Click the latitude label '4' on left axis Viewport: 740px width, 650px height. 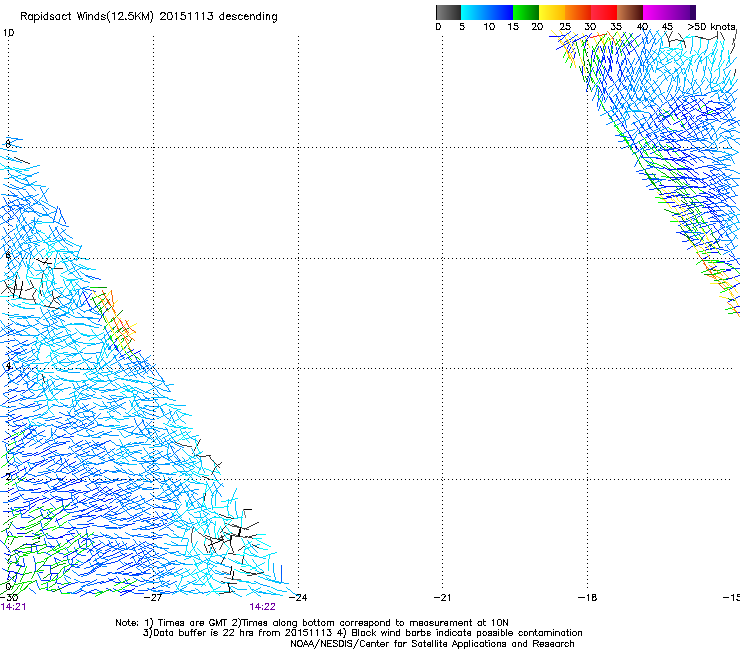[x=8, y=366]
